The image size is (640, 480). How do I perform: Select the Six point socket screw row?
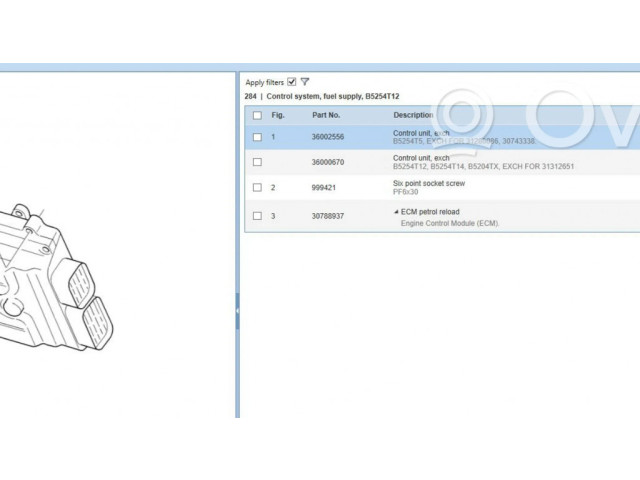click(x=429, y=184)
